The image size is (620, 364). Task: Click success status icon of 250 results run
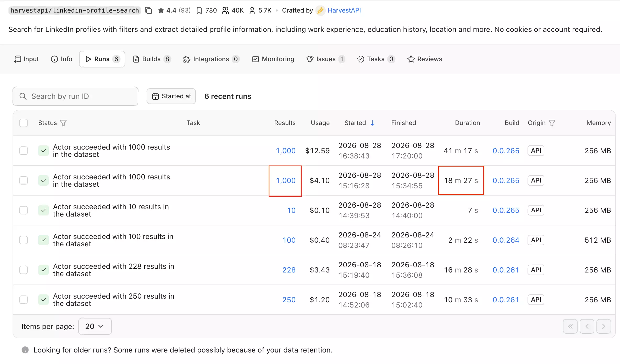coord(43,300)
